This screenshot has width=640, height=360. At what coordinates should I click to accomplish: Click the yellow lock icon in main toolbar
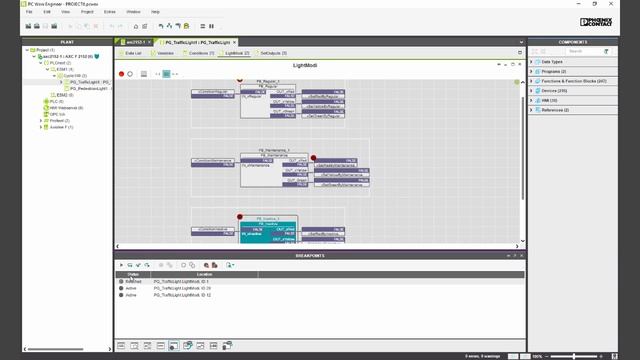pos(187,26)
